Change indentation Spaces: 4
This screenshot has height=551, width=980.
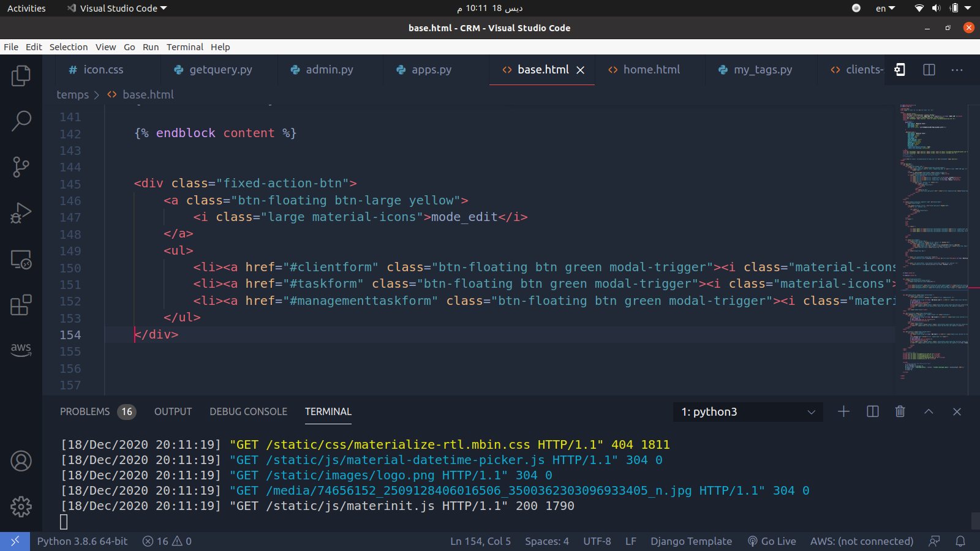pyautogui.click(x=547, y=541)
